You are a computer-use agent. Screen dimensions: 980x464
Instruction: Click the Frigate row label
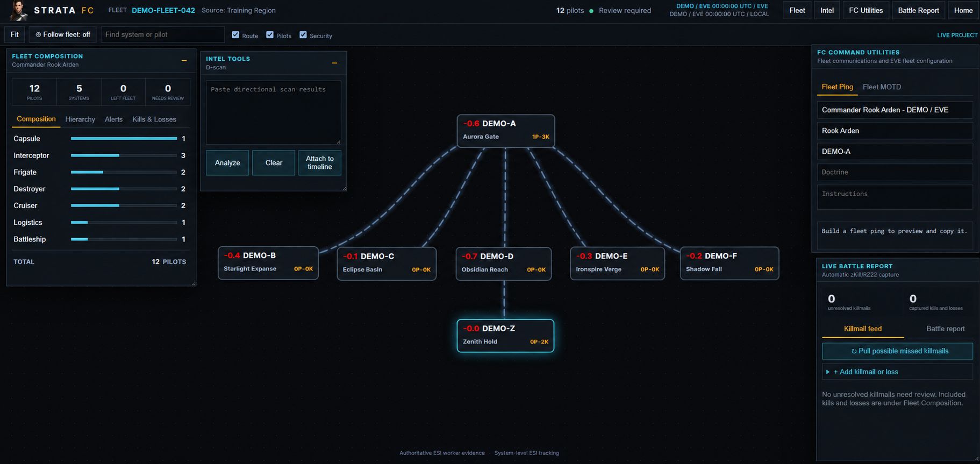25,172
